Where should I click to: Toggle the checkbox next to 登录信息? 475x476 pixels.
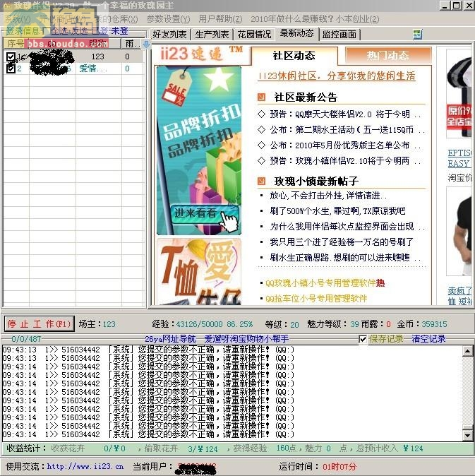pyautogui.click(x=46, y=31)
